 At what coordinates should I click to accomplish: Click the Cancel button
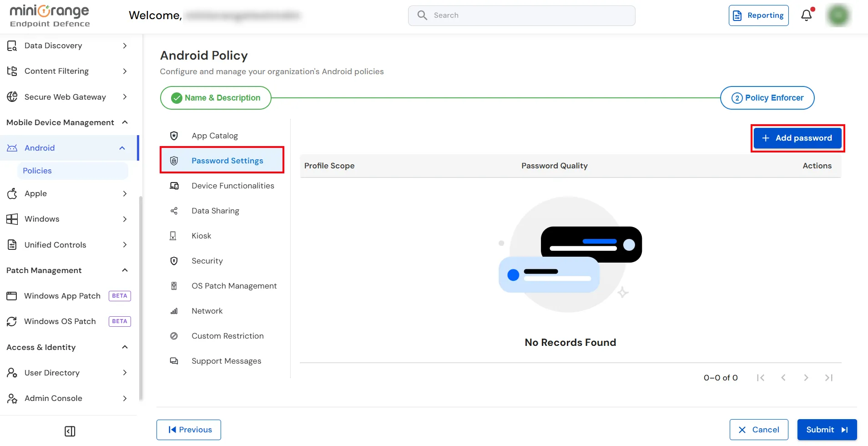pyautogui.click(x=759, y=430)
